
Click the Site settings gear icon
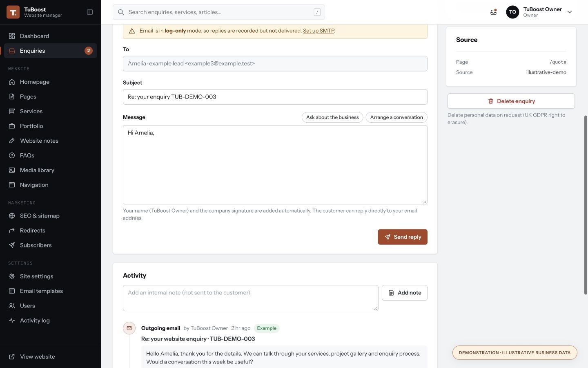(12, 276)
